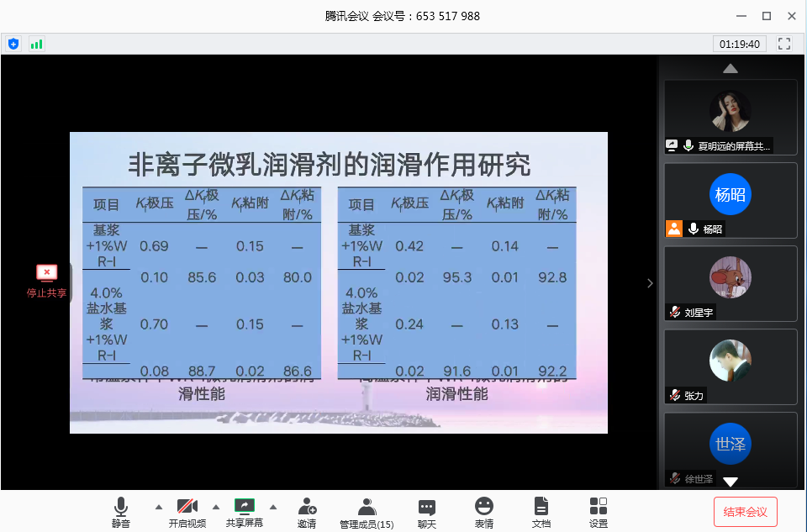The image size is (807, 532).
Task: Click the red 结束会议 button
Action: (x=745, y=512)
